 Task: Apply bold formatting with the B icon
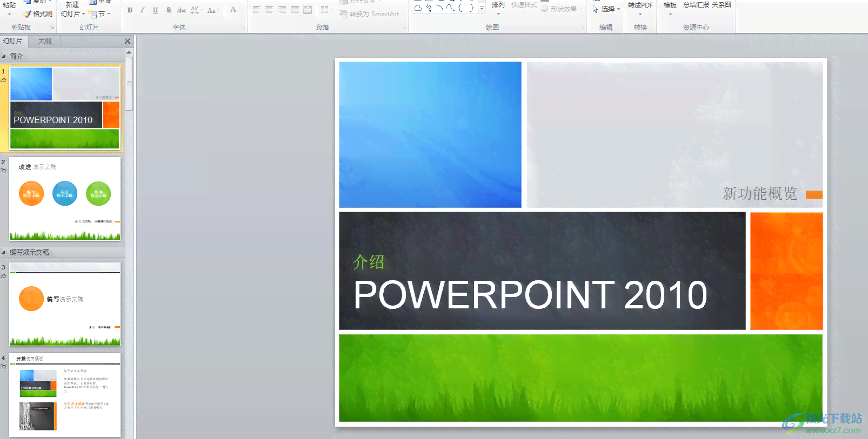point(130,10)
